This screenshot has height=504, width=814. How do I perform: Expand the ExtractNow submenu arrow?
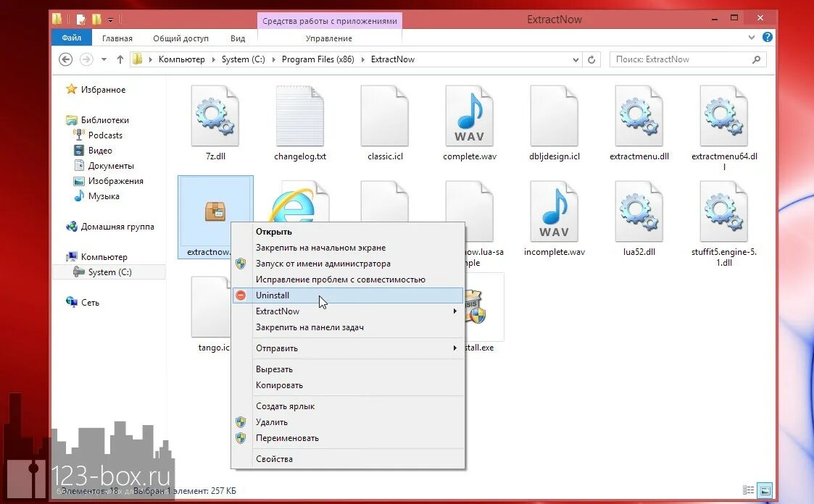click(x=454, y=311)
